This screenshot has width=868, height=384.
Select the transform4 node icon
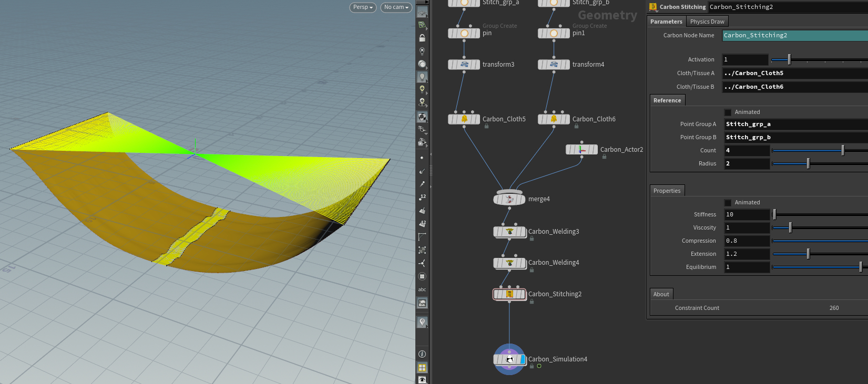point(554,65)
